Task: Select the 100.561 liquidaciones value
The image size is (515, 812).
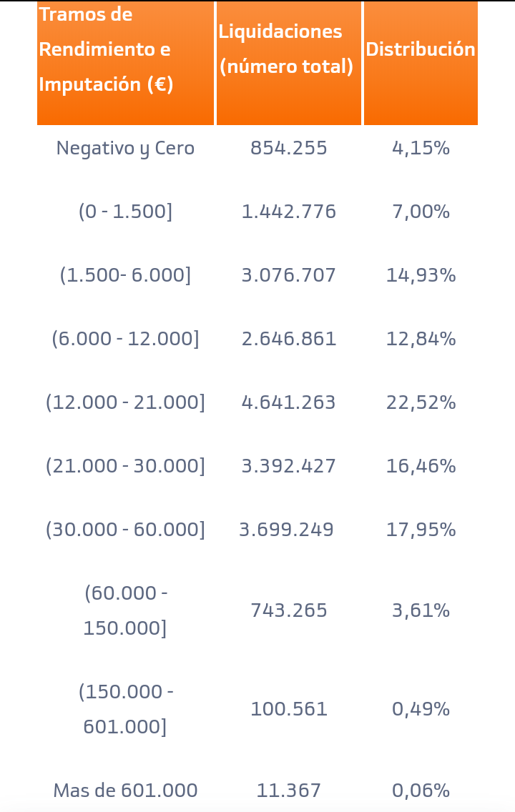Action: coord(289,709)
